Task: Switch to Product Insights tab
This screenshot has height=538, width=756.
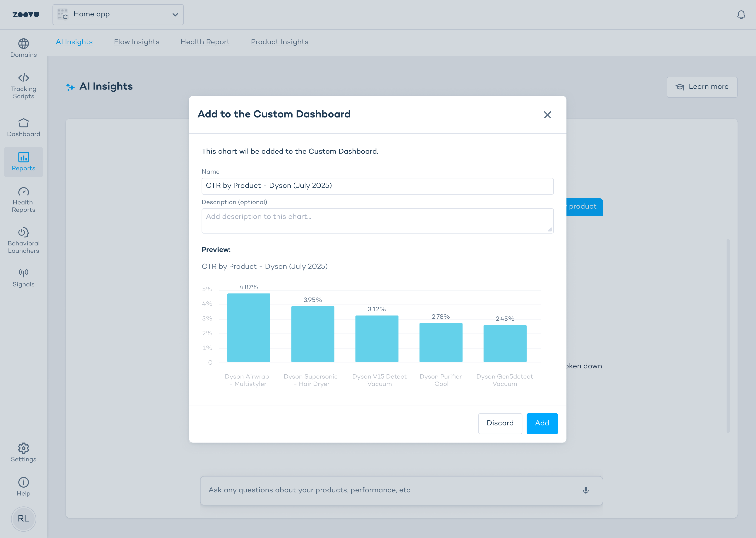Action: (x=279, y=42)
